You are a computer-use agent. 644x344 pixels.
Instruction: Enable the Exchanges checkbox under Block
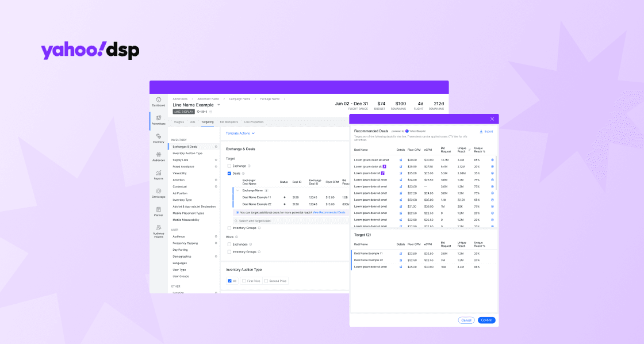click(229, 244)
